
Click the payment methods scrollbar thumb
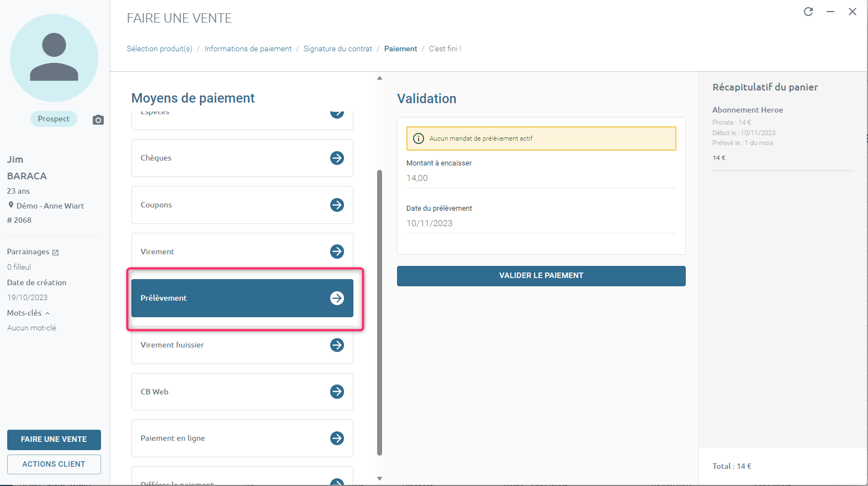(379, 313)
